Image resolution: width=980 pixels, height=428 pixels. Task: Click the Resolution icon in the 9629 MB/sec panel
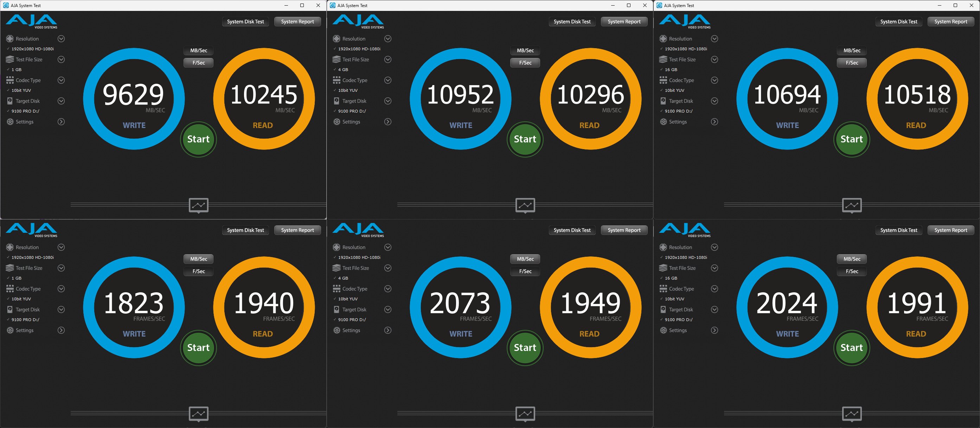point(10,39)
